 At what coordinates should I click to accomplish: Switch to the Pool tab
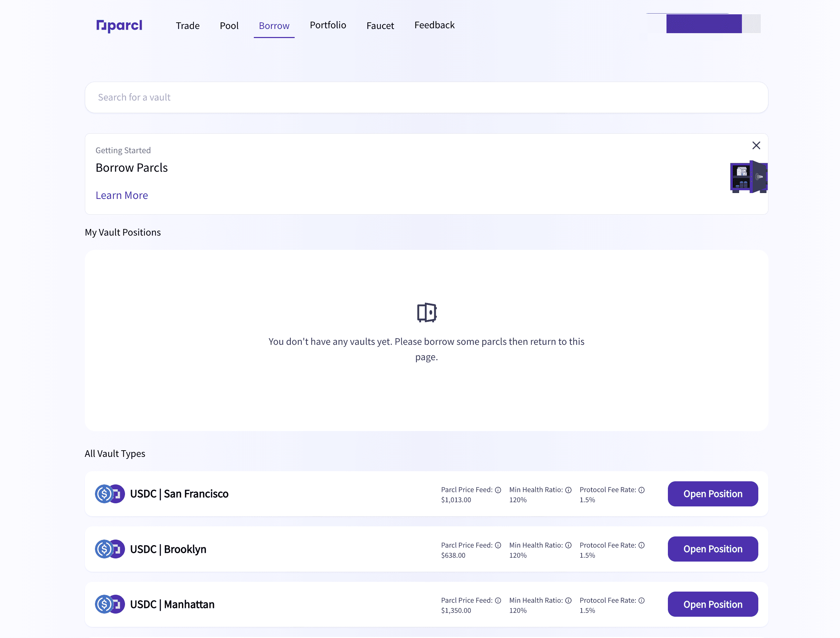[x=229, y=26]
